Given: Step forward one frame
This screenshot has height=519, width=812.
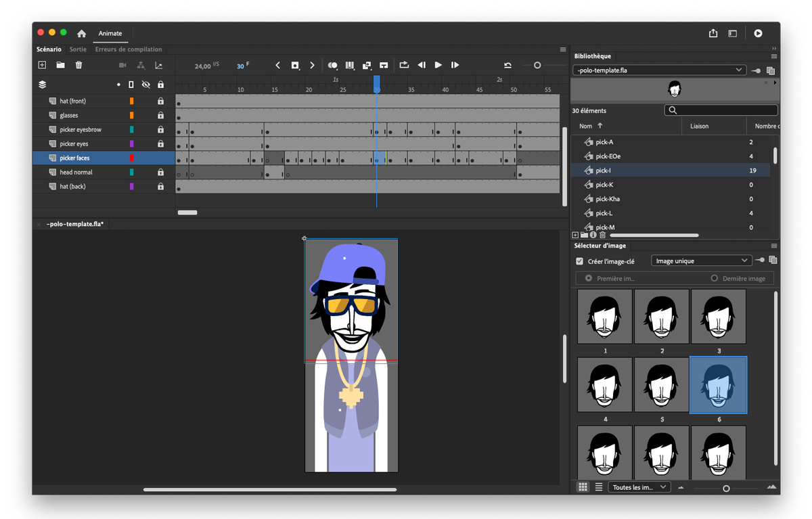Looking at the screenshot, I should tap(455, 65).
